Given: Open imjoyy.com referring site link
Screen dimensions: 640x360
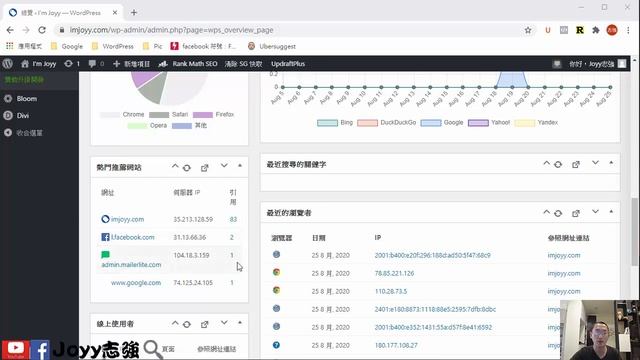Looking at the screenshot, I should tap(127, 219).
